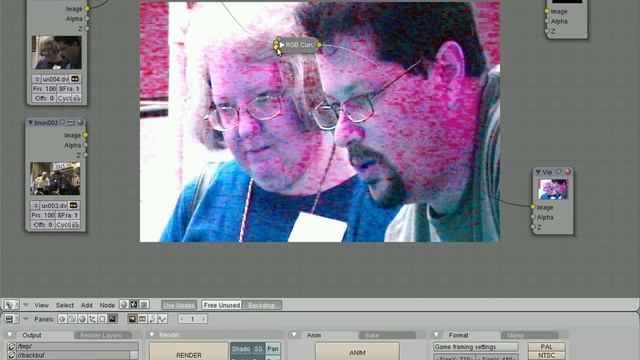This screenshot has width=640, height=360.
Task: Select Sequencer buttons sub-context icon
Action: coord(142,319)
